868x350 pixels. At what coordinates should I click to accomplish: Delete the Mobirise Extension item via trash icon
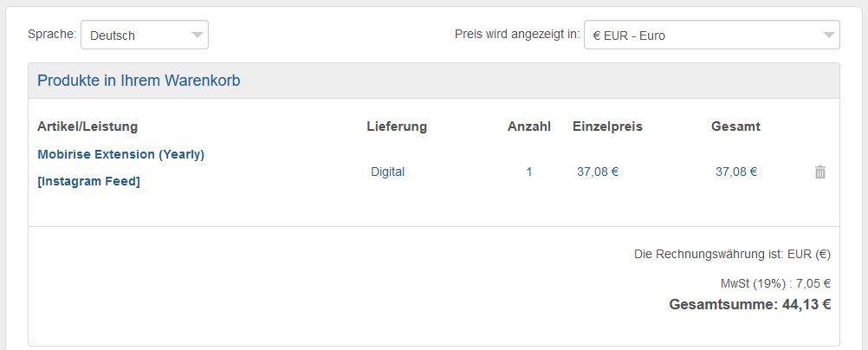819,172
